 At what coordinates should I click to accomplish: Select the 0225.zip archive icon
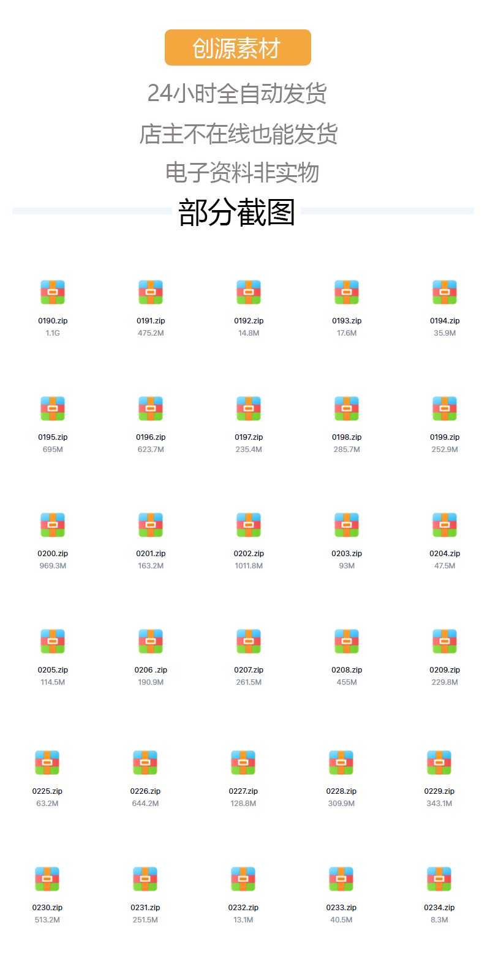click(47, 763)
